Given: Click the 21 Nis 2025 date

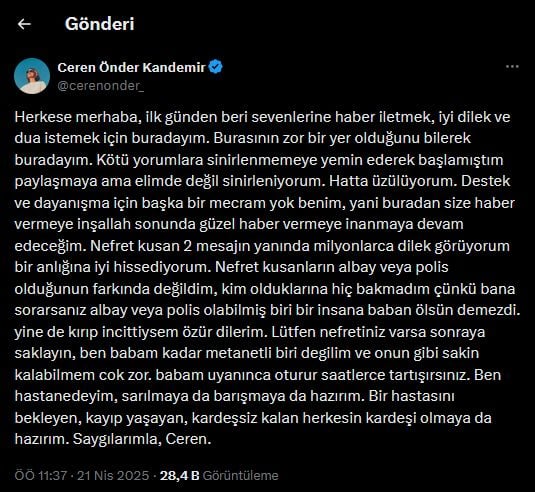Looking at the screenshot, I should tap(113, 475).
